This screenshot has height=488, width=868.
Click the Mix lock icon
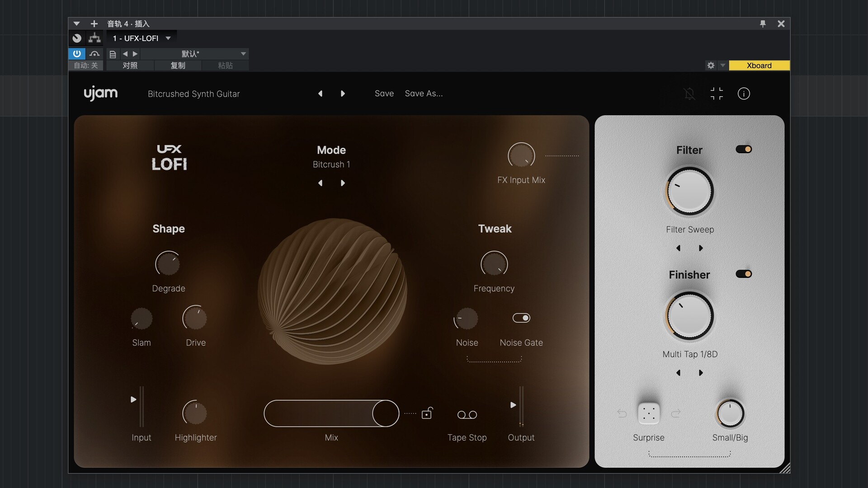pyautogui.click(x=427, y=413)
